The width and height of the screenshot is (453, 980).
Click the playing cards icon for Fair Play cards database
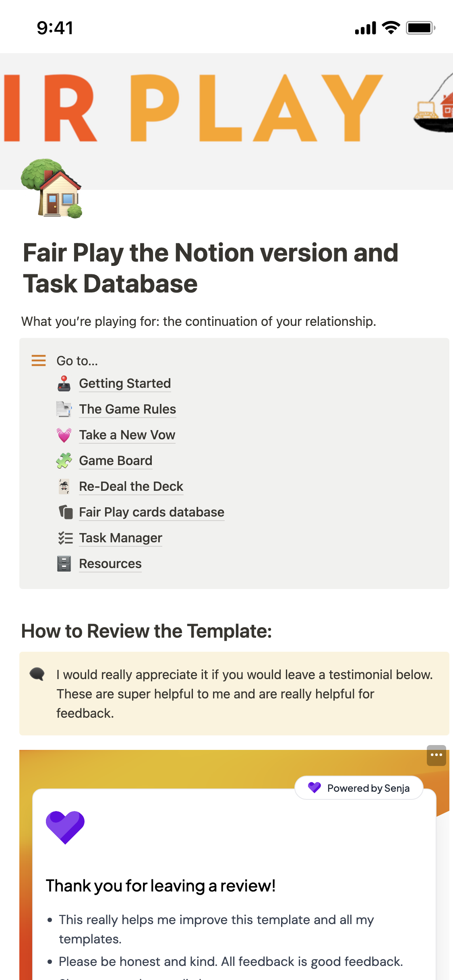click(64, 512)
